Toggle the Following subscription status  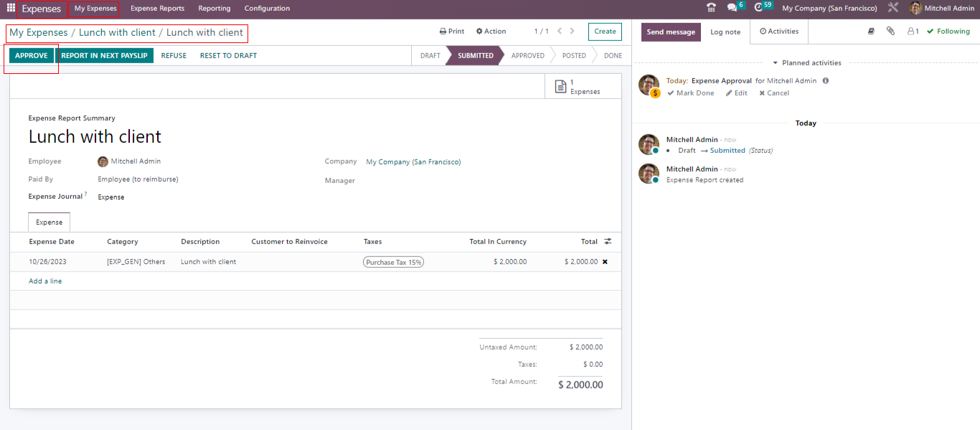[948, 32]
